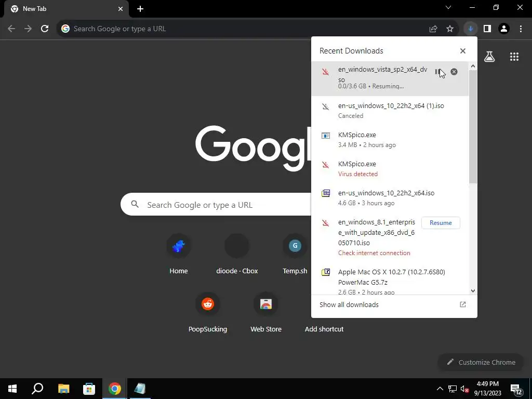Image resolution: width=532 pixels, height=399 pixels.
Task: Show hidden system tray icons
Action: coord(440,389)
